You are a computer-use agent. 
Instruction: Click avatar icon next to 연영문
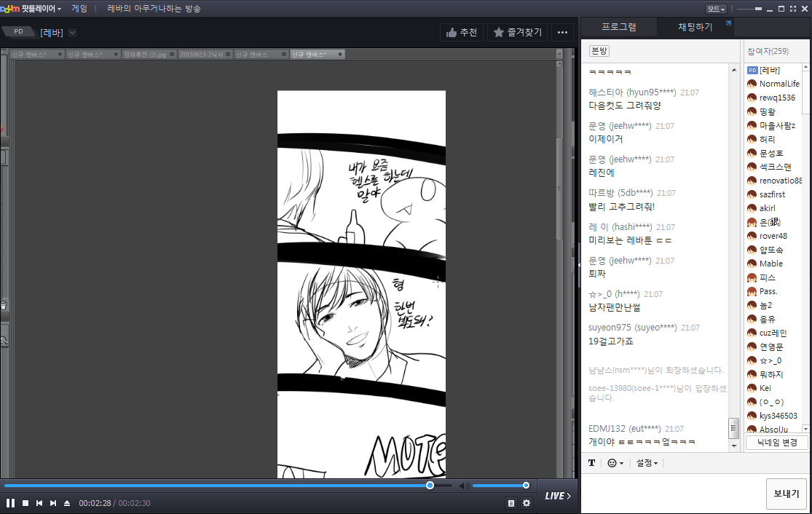[752, 347]
